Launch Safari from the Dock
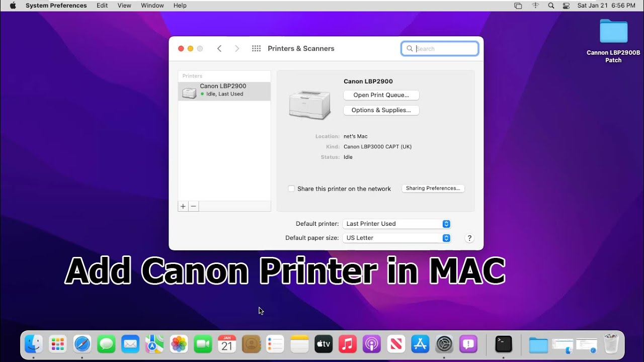Image resolution: width=644 pixels, height=362 pixels. pos(83,344)
